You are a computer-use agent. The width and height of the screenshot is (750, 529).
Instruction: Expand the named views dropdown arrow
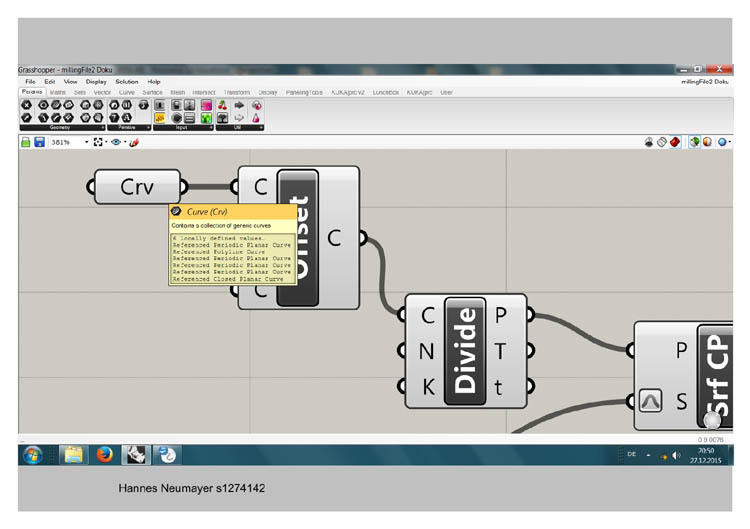point(125,142)
